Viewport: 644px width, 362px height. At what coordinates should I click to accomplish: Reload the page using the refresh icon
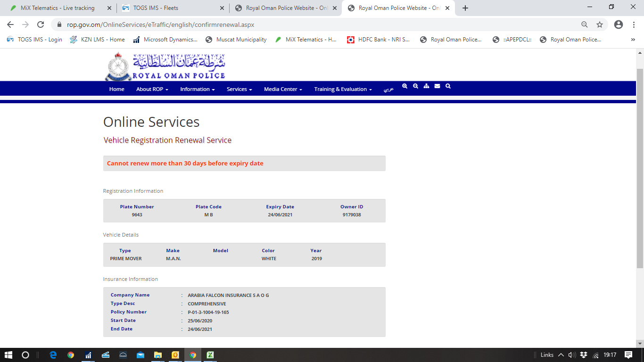point(41,25)
